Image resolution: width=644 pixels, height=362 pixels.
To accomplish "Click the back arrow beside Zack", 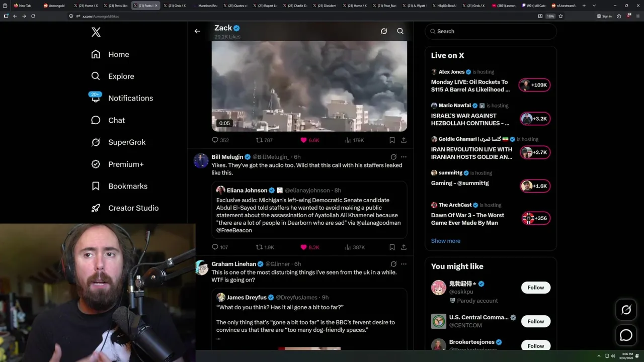I will (x=197, y=31).
